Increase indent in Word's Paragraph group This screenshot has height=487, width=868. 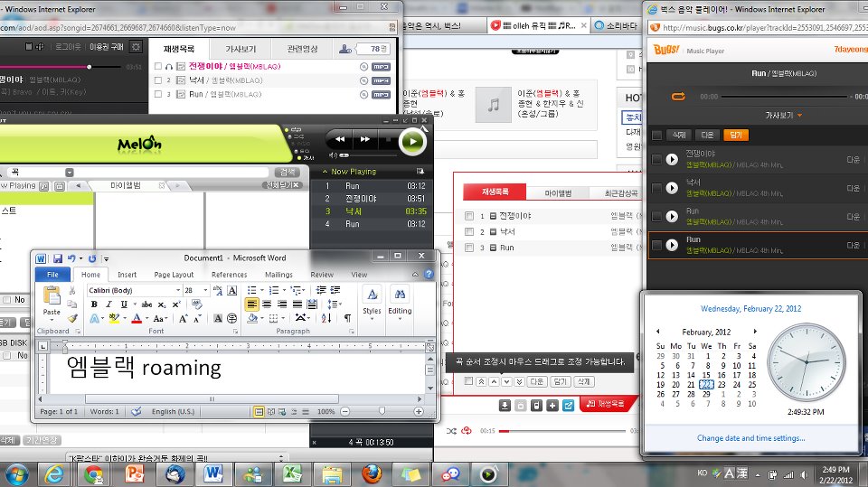[335, 290]
